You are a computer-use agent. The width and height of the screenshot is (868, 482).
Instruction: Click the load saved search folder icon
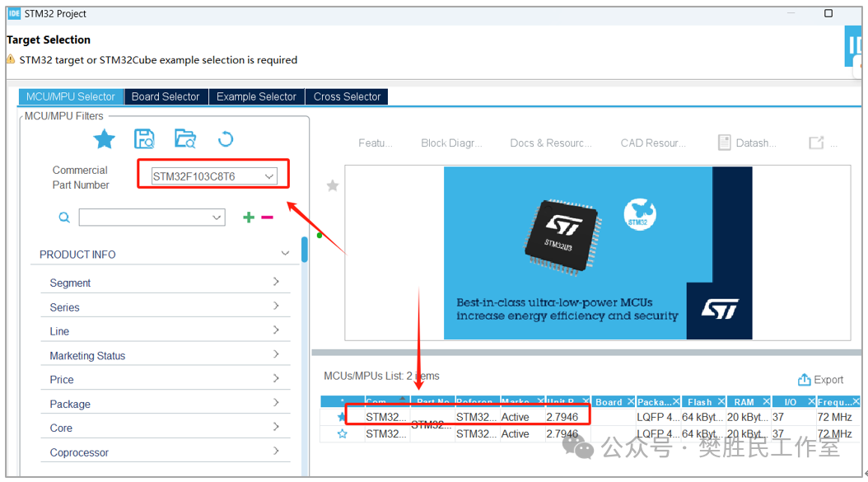click(185, 138)
